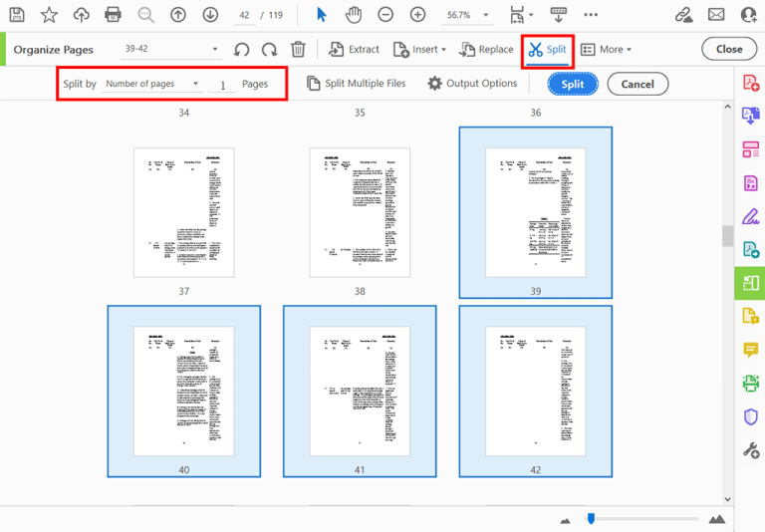
Task: Click the Cancel button
Action: point(637,84)
